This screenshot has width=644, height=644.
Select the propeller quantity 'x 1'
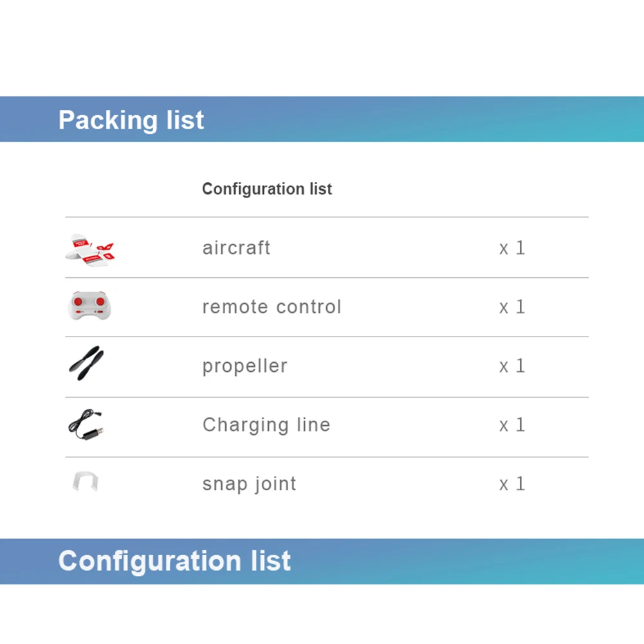point(512,366)
